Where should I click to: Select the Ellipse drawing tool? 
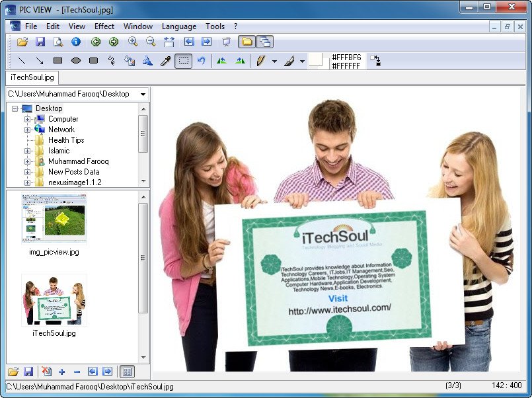click(x=75, y=61)
